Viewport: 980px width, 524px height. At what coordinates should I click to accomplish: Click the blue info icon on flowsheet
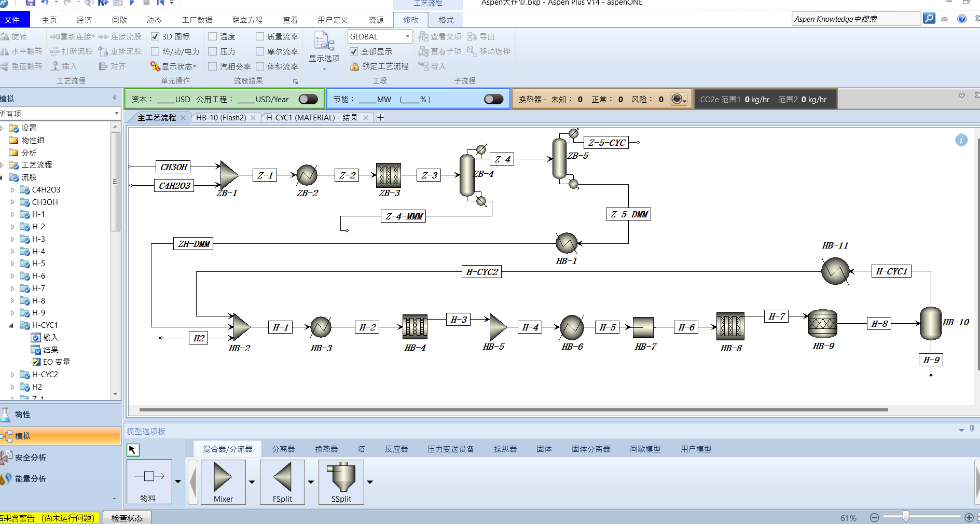pyautogui.click(x=961, y=140)
